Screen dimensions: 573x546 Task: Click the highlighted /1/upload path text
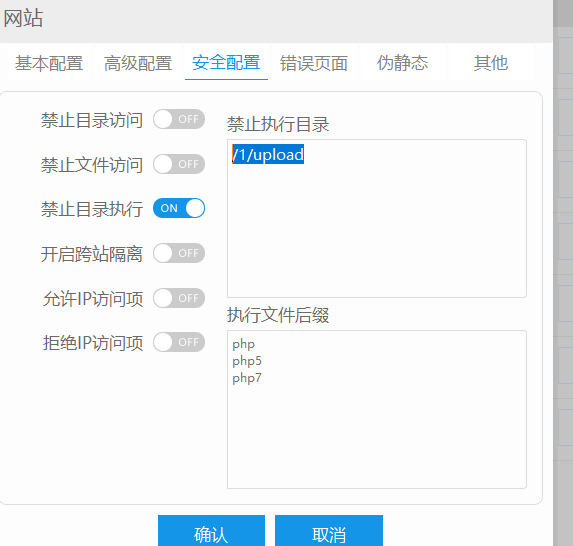pyautogui.click(x=268, y=154)
